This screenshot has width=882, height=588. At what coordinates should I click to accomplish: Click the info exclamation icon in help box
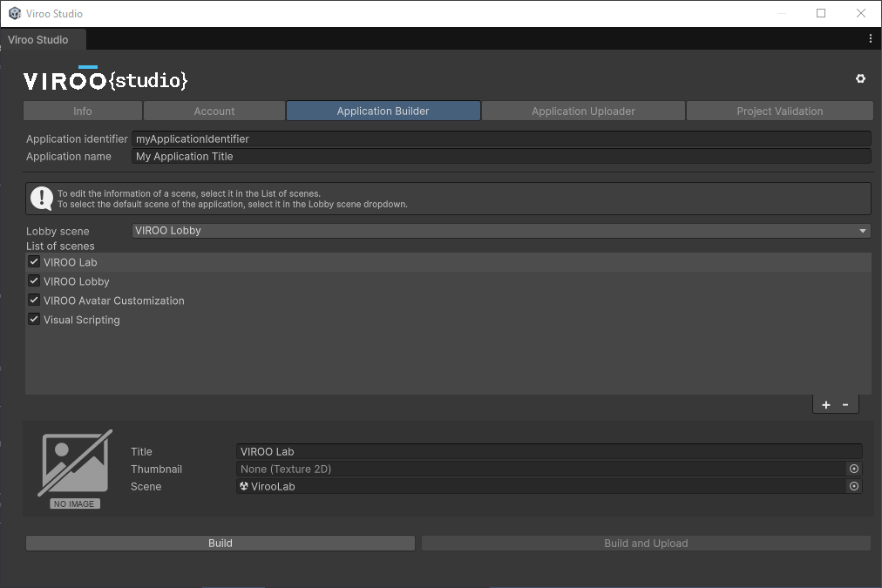click(42, 199)
